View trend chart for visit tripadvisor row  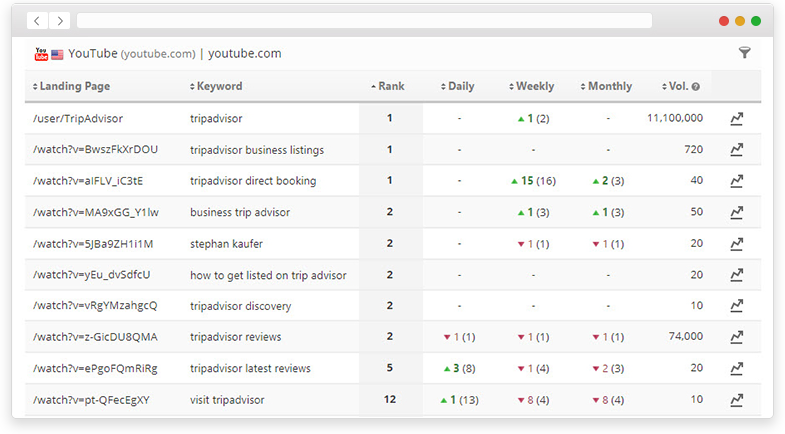point(737,400)
